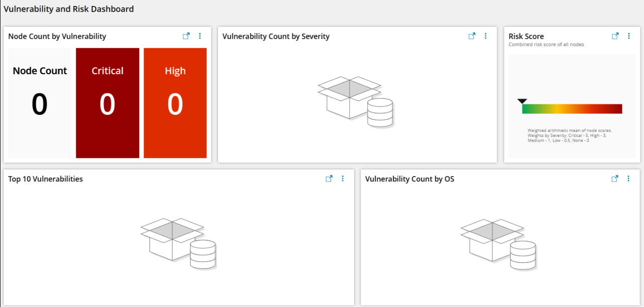Open Top 10 Vulnerabilities three-dot menu
Screen dimensions: 644x307
[x=343, y=179]
